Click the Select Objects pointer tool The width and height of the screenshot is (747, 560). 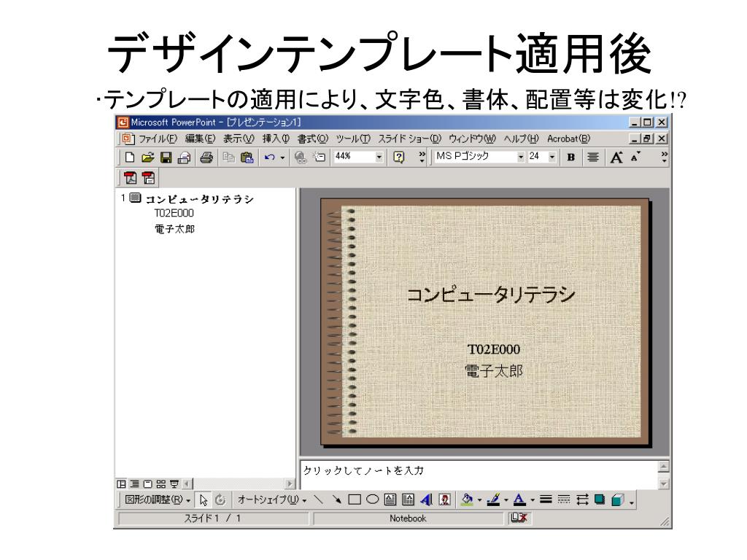[204, 499]
